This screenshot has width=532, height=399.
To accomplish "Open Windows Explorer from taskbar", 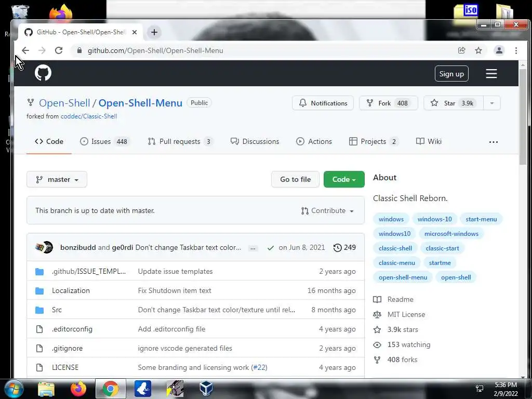I will [x=46, y=389].
